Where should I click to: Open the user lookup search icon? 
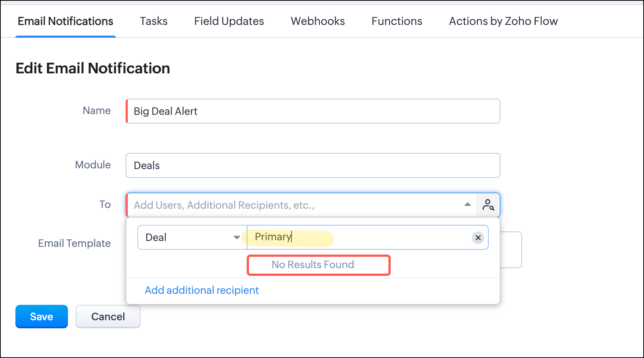tap(488, 205)
